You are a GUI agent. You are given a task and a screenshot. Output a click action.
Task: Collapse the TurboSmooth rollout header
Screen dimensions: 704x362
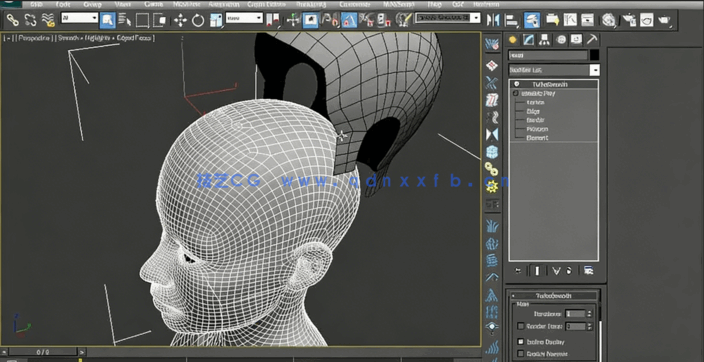coord(554,296)
